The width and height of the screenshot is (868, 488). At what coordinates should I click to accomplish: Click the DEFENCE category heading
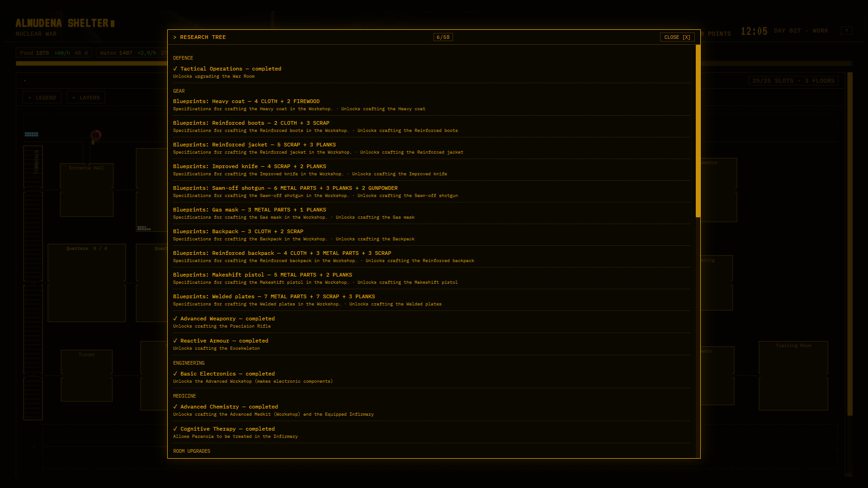tap(183, 58)
